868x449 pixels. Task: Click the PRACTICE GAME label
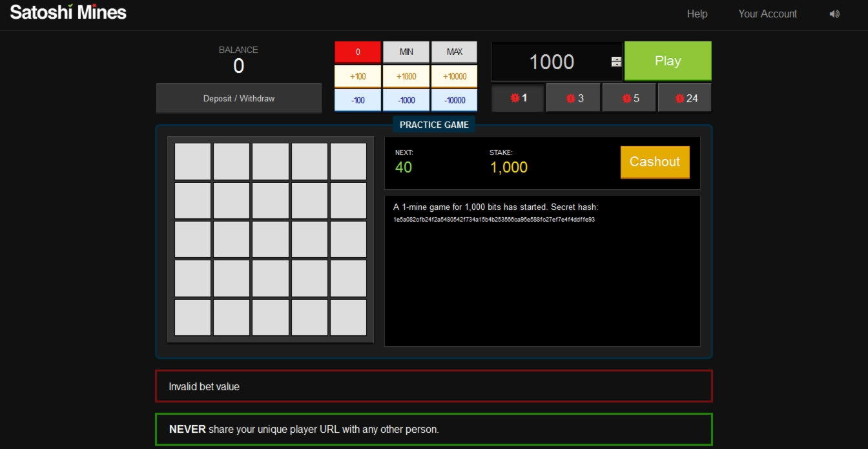pos(434,125)
